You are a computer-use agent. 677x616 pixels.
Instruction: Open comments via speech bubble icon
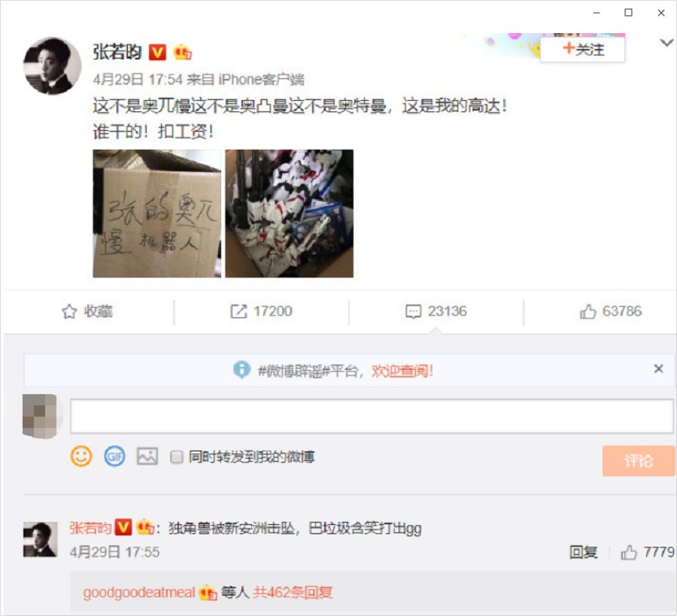[x=413, y=311]
